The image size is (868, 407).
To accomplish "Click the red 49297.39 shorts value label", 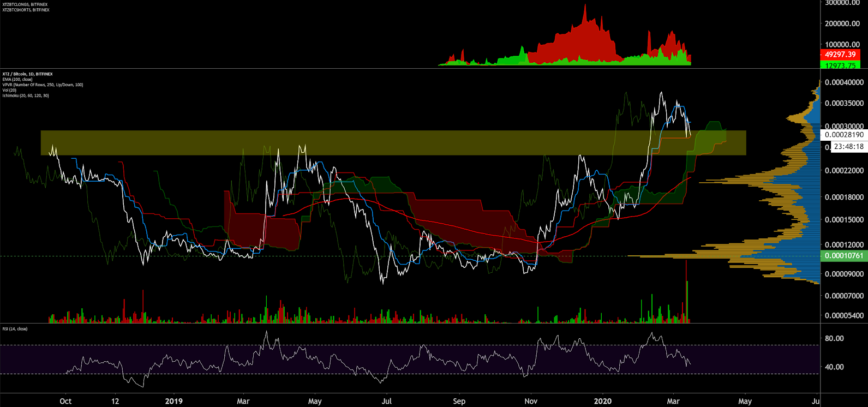I will tap(840, 55).
